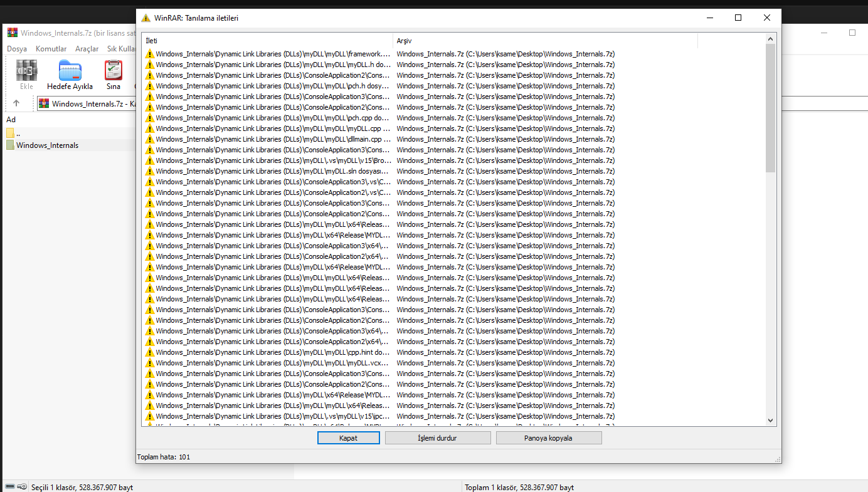Click 'Toplam 1 klasör, 528.367.907 bayt' status text
The height and width of the screenshot is (492, 868).
pyautogui.click(x=519, y=487)
